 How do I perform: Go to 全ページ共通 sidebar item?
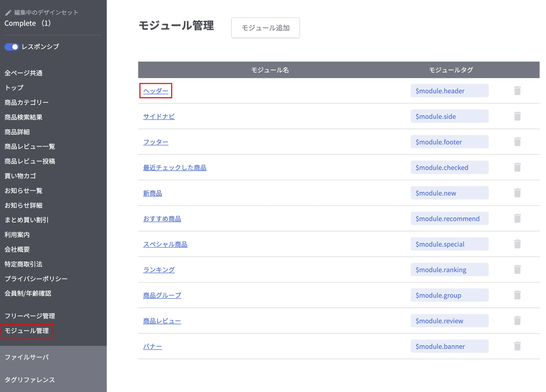pos(23,73)
